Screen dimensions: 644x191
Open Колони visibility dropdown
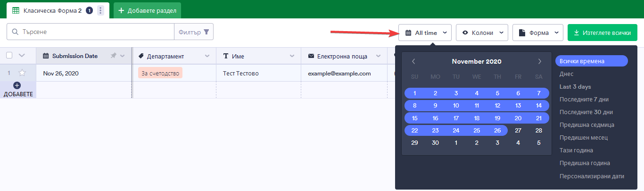482,33
